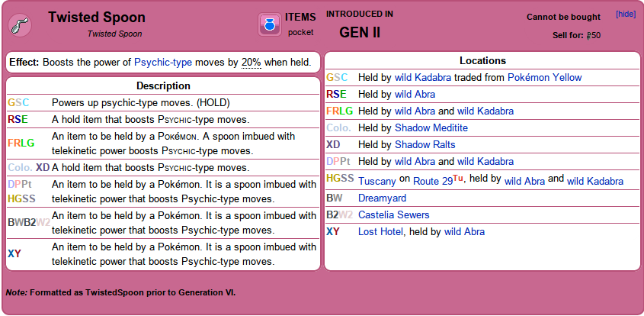Click the Pokédollar symbol beside sell price
This screenshot has width=644, height=316.
tap(588, 36)
